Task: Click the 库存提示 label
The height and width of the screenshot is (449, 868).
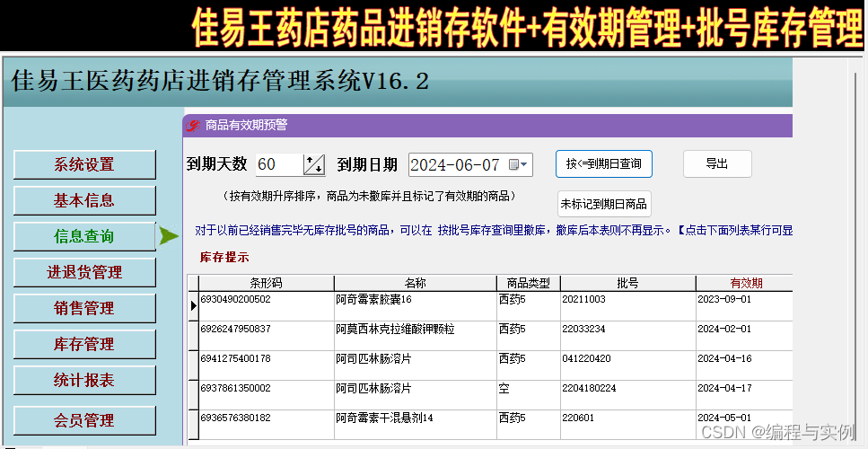Action: point(224,258)
